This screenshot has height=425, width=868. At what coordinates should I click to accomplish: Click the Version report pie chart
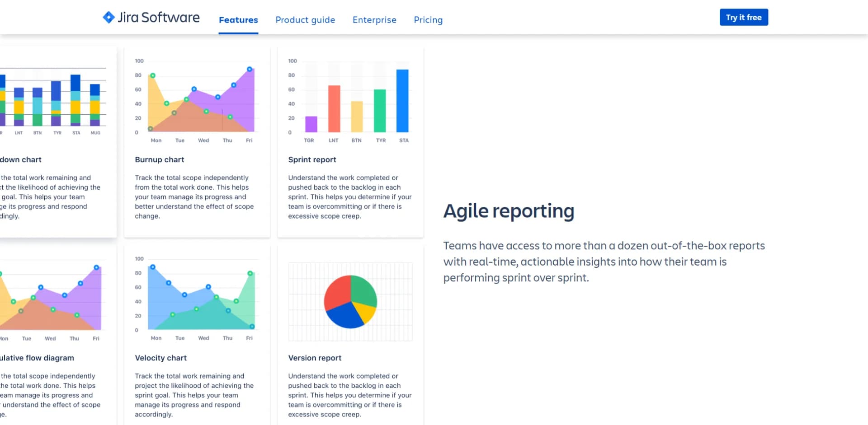pyautogui.click(x=350, y=301)
